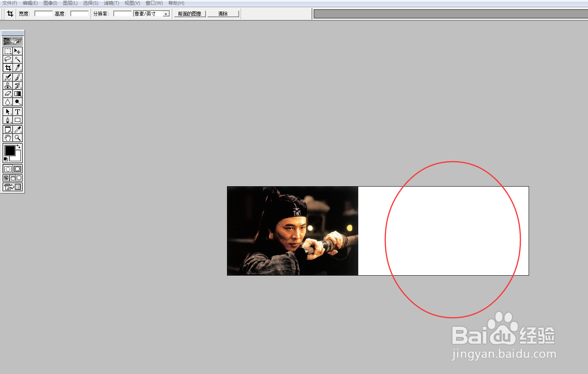Viewport: 588px width, 374px height.
Task: Jump to ImageReady from the toolbox
Action: (13, 187)
